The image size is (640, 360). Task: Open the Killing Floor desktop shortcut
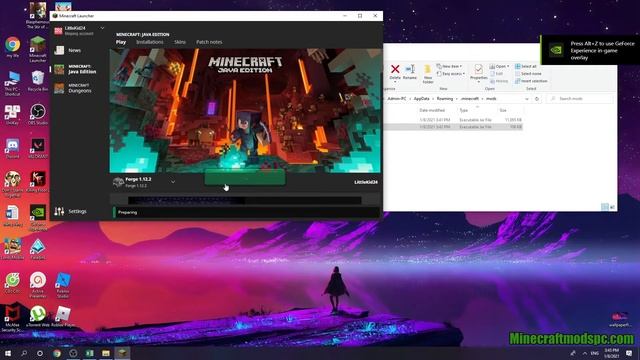38,182
